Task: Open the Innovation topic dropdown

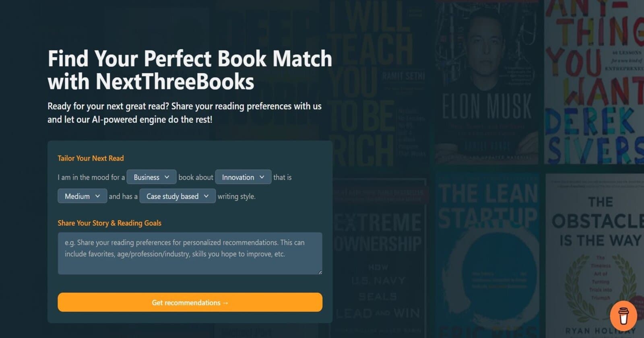Action: [243, 177]
